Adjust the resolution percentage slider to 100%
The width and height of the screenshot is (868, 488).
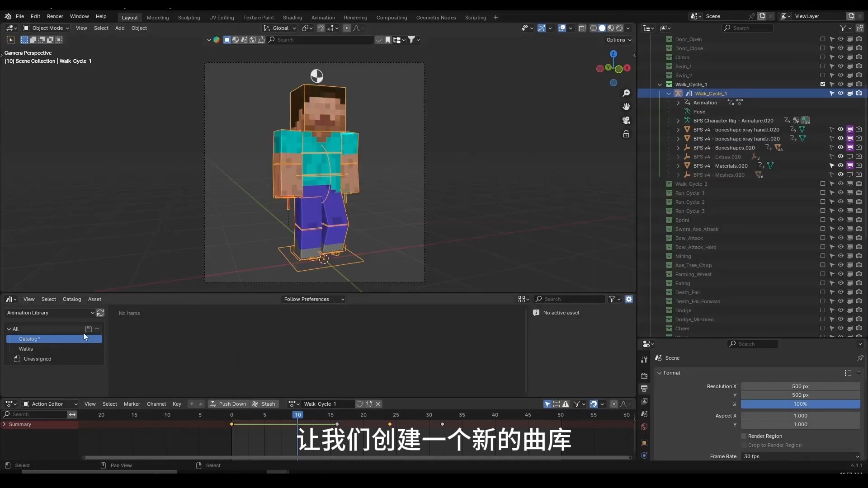pos(800,404)
